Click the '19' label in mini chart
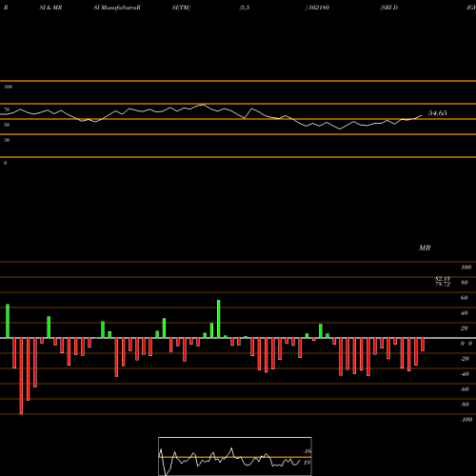The width and height of the screenshot is (476, 476). tap(307, 463)
